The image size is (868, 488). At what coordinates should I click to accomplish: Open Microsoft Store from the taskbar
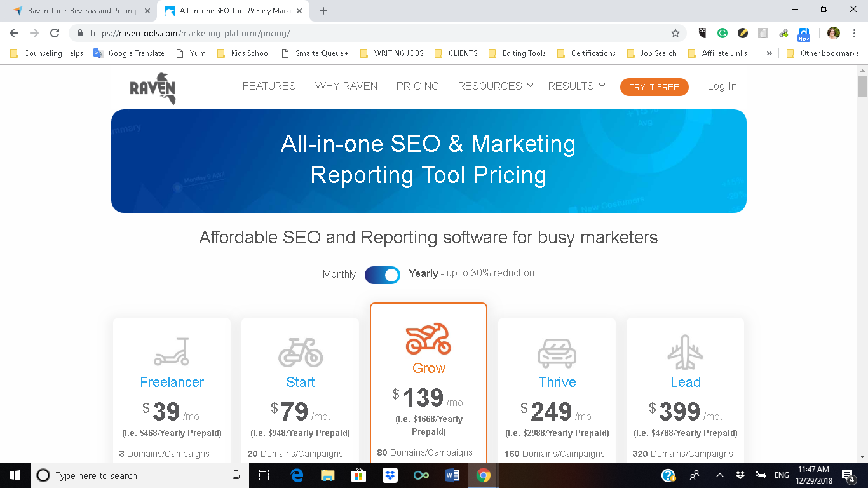click(x=359, y=475)
